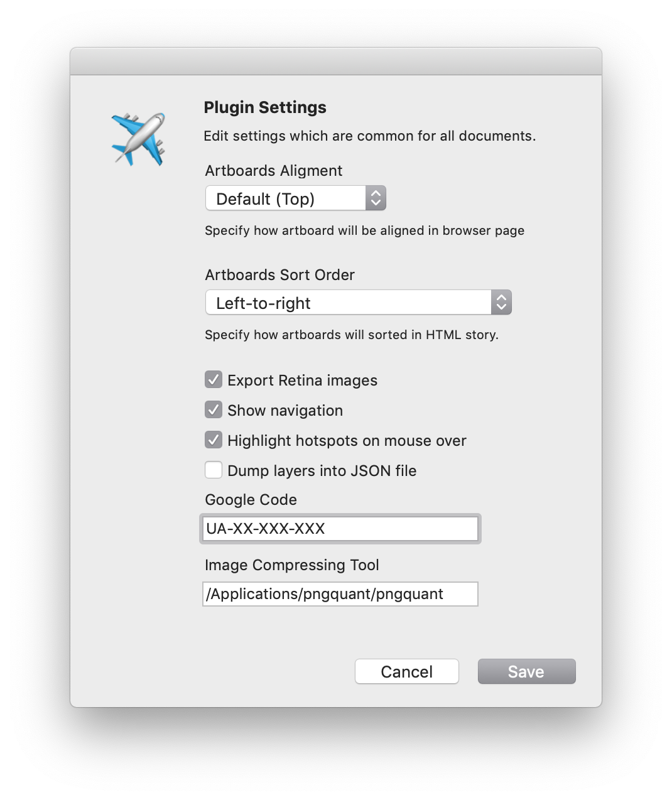
Task: Click the Image Compressing Tool label
Action: coord(292,565)
